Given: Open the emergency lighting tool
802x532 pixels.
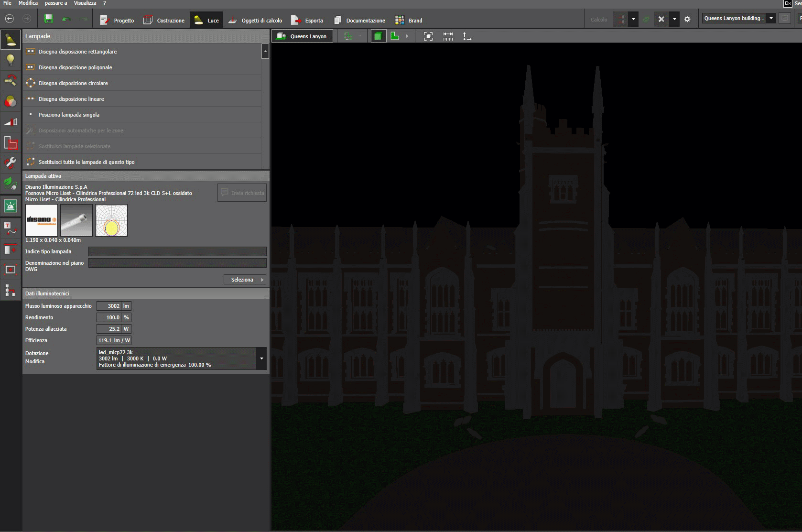Looking at the screenshot, I should (x=11, y=206).
